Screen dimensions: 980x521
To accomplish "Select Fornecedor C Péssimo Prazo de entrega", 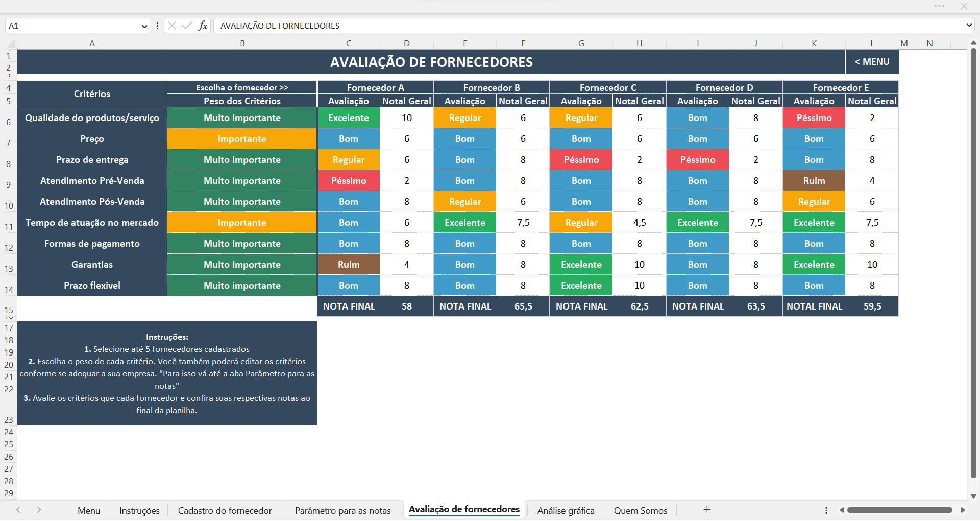I will tap(581, 159).
